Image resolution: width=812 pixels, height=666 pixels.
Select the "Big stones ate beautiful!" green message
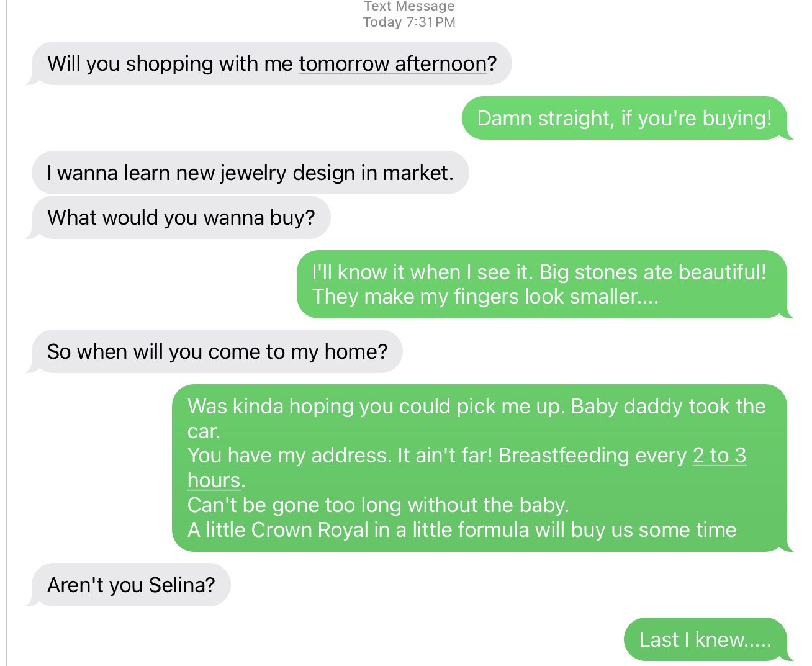652,272
